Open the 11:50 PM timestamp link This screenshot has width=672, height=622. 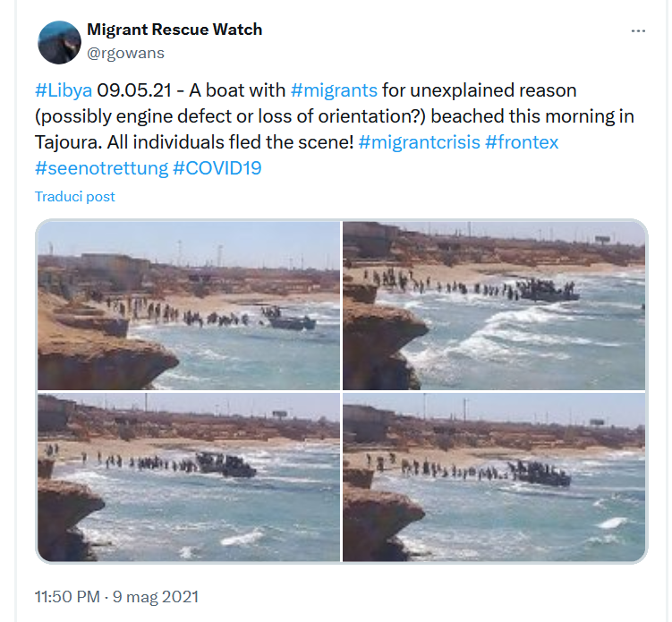(67, 597)
